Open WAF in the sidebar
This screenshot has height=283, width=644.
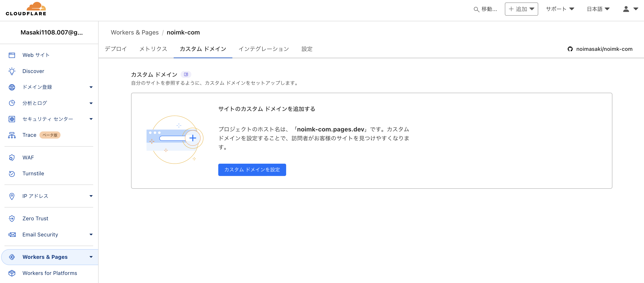tap(28, 157)
